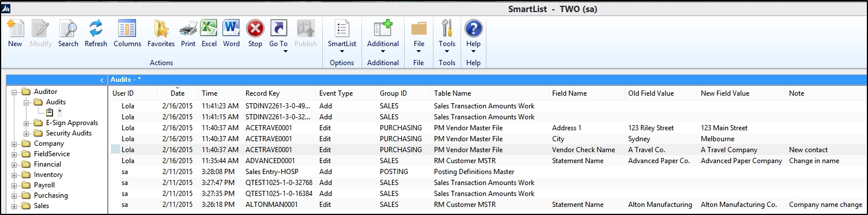Image resolution: width=868 pixels, height=215 pixels.
Task: Click the New SmartList icon
Action: (x=15, y=29)
